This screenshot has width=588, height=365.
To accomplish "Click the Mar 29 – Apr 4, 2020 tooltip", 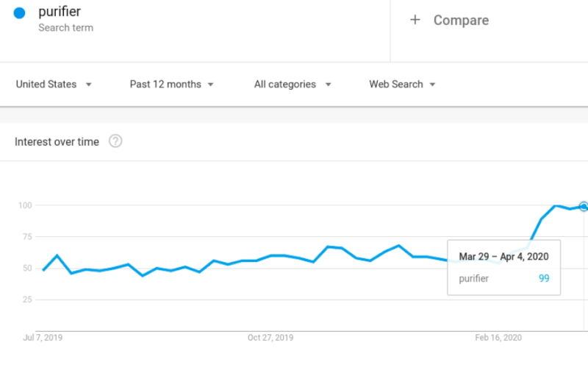I will (x=503, y=267).
